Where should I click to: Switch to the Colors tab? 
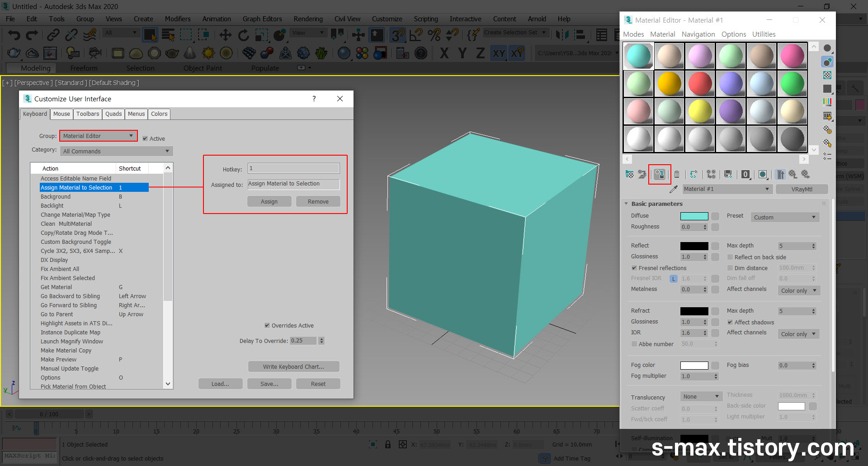tap(159, 114)
